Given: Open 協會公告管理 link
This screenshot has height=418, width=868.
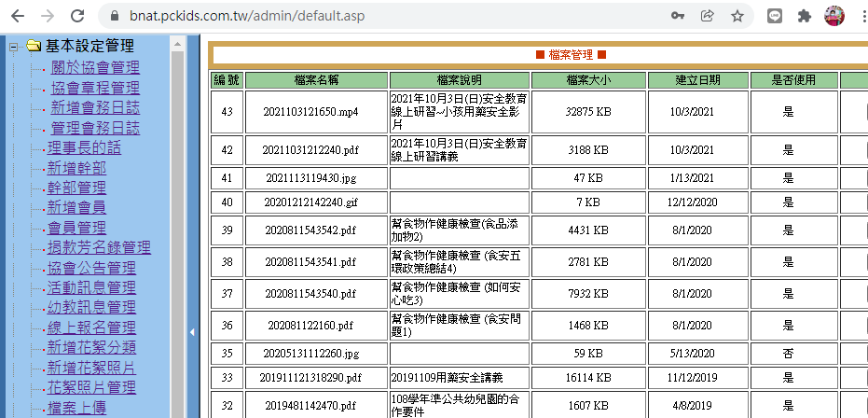Looking at the screenshot, I should point(92,268).
